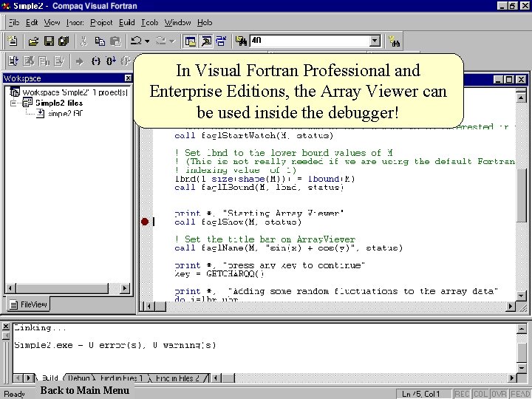Click the Cut scissors icon
Viewport: 532px width, 399px height.
(83, 41)
